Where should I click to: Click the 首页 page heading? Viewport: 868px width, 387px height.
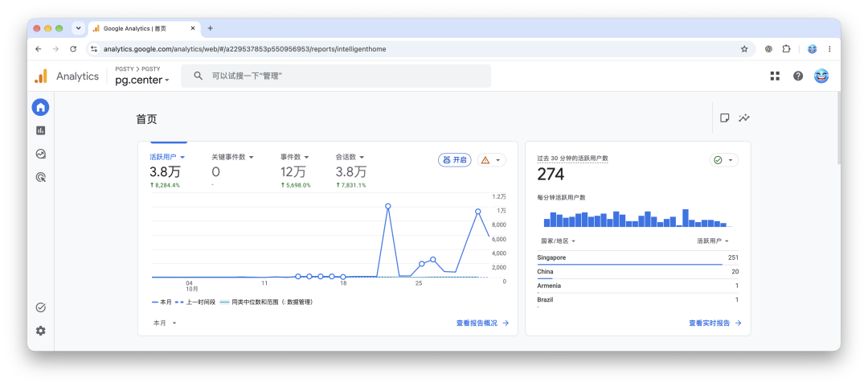(x=147, y=119)
